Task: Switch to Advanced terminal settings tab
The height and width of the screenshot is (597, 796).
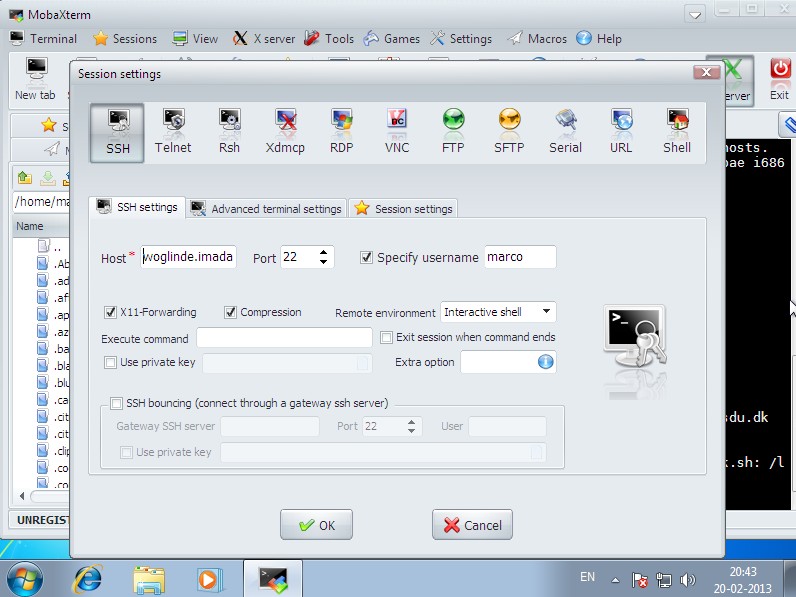Action: [x=266, y=209]
